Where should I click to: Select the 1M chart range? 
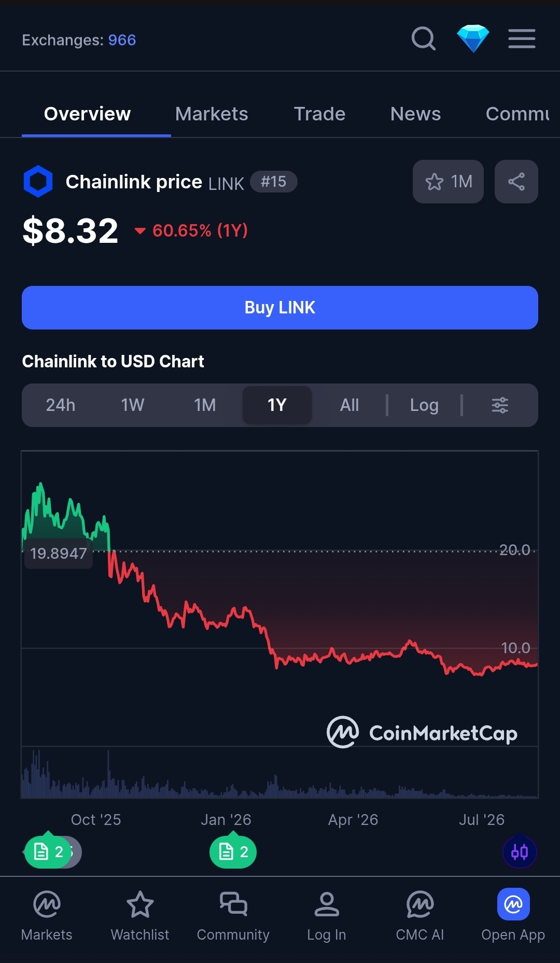click(x=205, y=405)
